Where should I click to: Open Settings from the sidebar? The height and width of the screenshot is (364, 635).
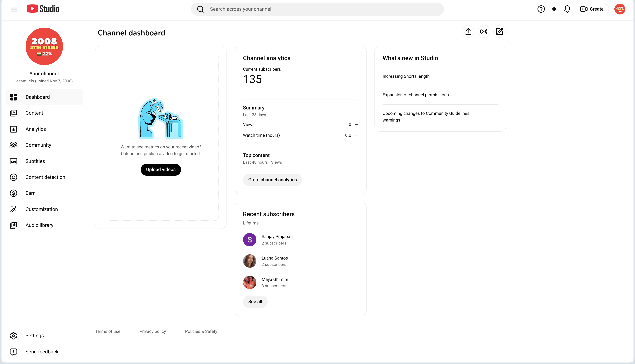coord(44,335)
